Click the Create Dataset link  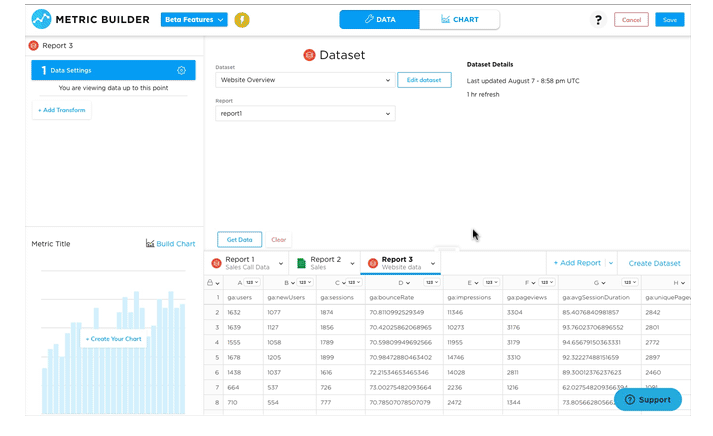(x=654, y=263)
